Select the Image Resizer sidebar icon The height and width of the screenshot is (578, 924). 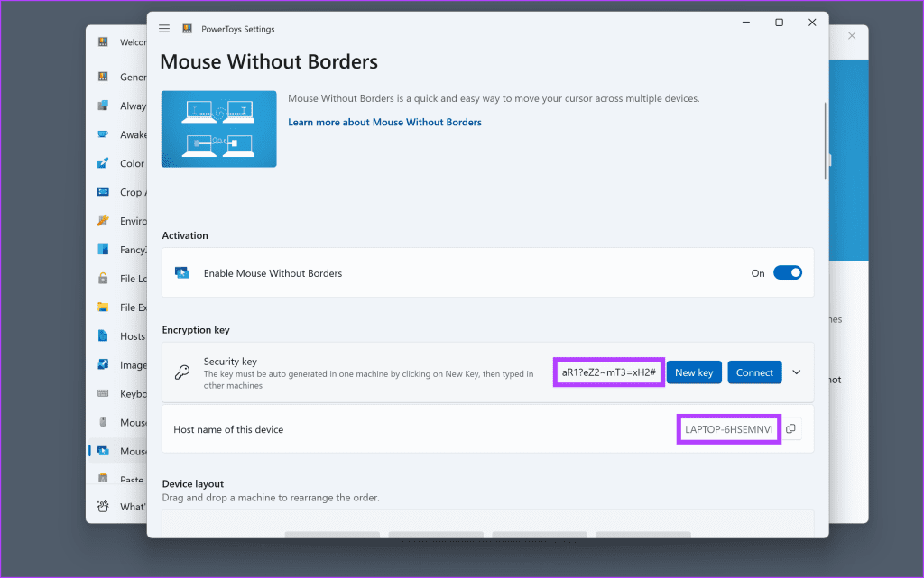[x=103, y=364]
